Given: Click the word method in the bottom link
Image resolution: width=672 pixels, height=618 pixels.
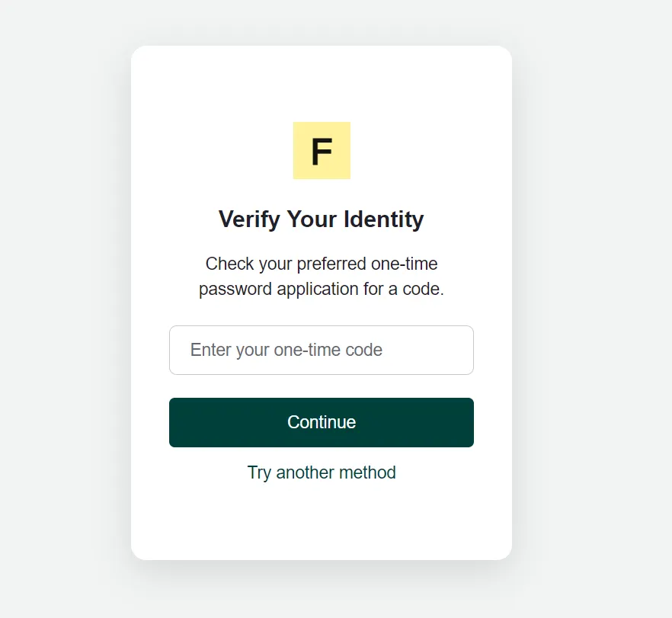Looking at the screenshot, I should coord(366,472).
